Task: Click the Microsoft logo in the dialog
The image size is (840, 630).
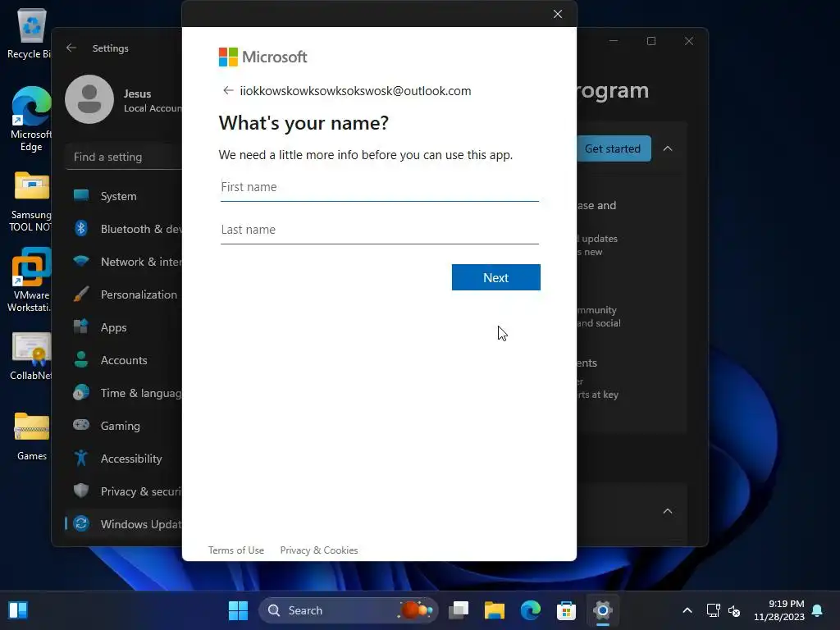Action: click(263, 57)
